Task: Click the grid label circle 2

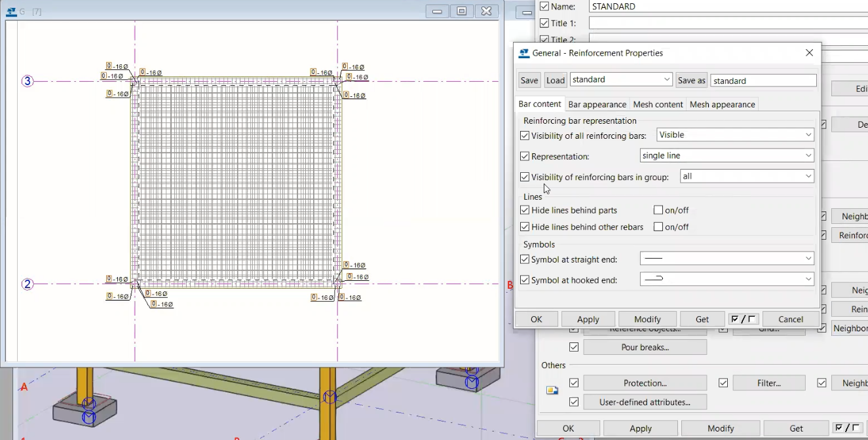Action: tap(28, 284)
